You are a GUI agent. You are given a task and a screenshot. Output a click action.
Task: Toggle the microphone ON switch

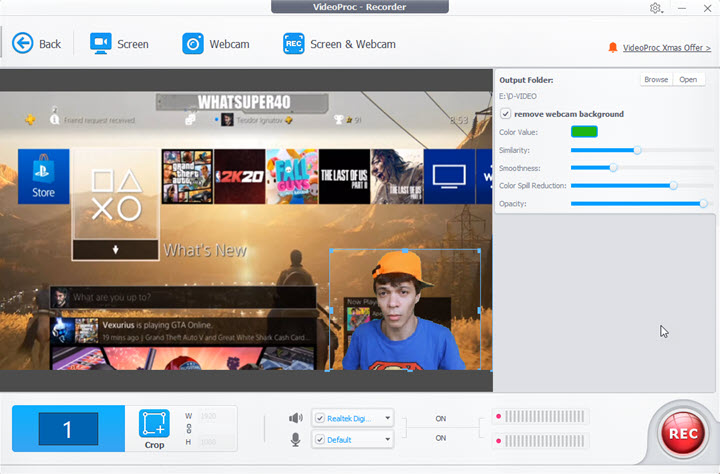[441, 438]
